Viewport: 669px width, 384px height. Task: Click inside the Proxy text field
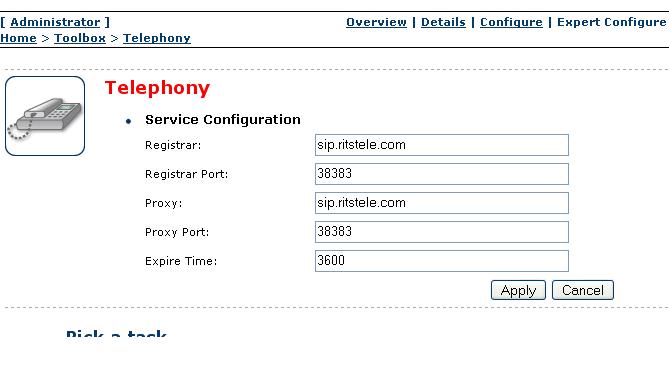coord(442,203)
